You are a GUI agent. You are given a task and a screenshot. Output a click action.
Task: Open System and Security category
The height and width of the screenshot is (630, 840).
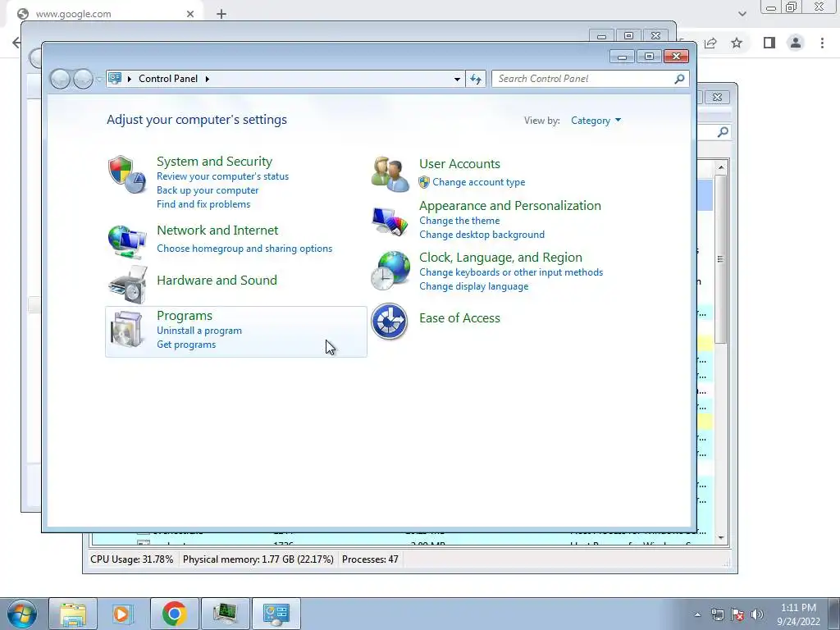pos(214,162)
